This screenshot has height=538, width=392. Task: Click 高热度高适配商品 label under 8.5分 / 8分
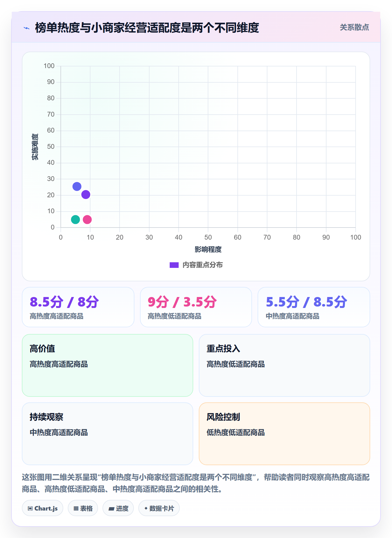(x=57, y=316)
